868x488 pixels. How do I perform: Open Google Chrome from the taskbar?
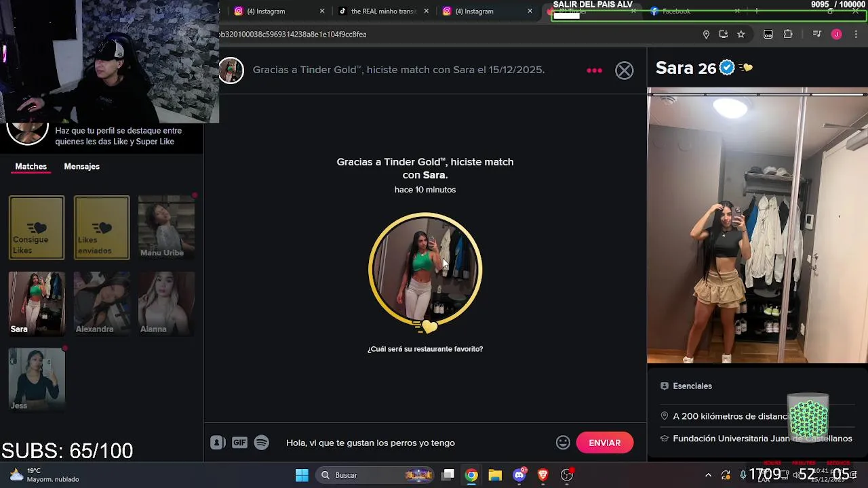coord(471,475)
